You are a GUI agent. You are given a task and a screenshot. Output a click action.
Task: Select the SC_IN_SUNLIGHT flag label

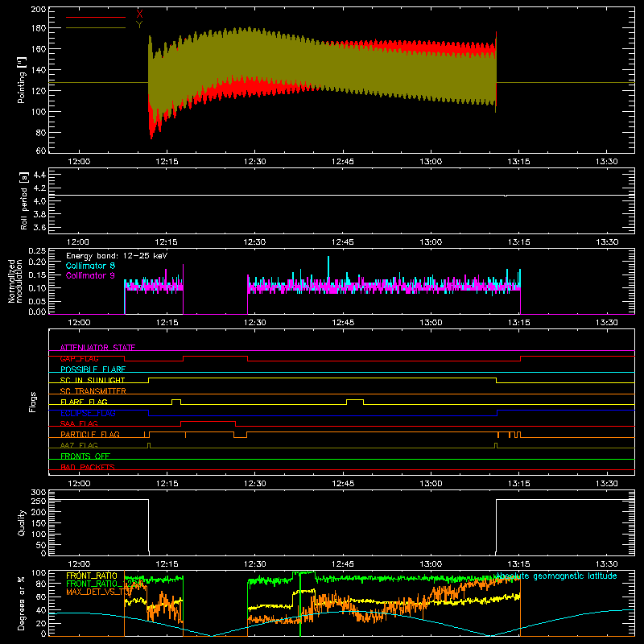pyautogui.click(x=93, y=380)
